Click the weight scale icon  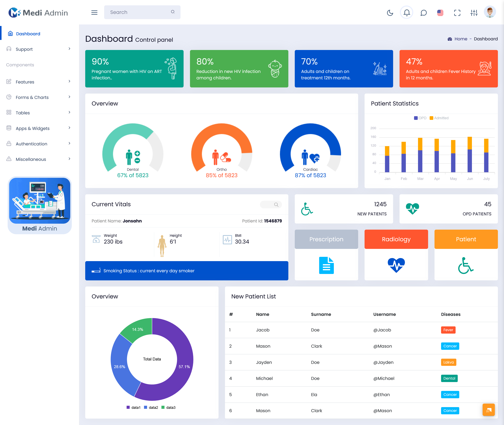(96, 239)
